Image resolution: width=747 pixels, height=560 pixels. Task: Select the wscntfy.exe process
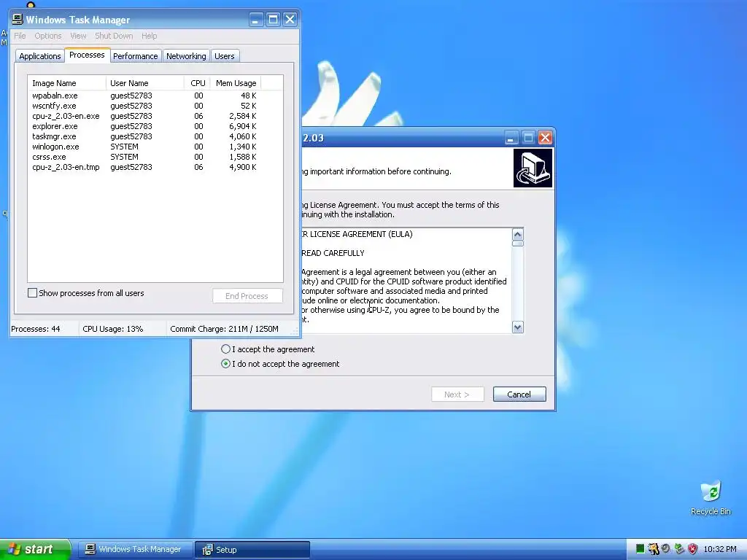click(54, 106)
